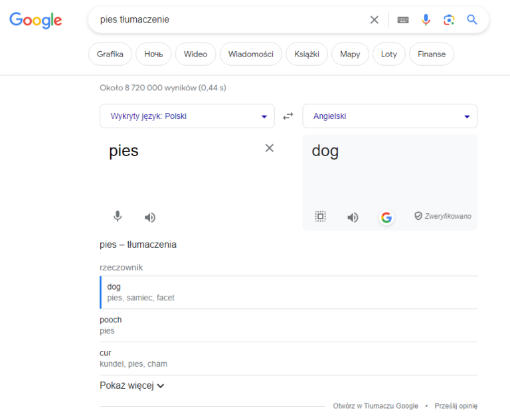Click the "kundel, pies, cham" synonyms text
This screenshot has height=420, width=510.
coord(133,364)
